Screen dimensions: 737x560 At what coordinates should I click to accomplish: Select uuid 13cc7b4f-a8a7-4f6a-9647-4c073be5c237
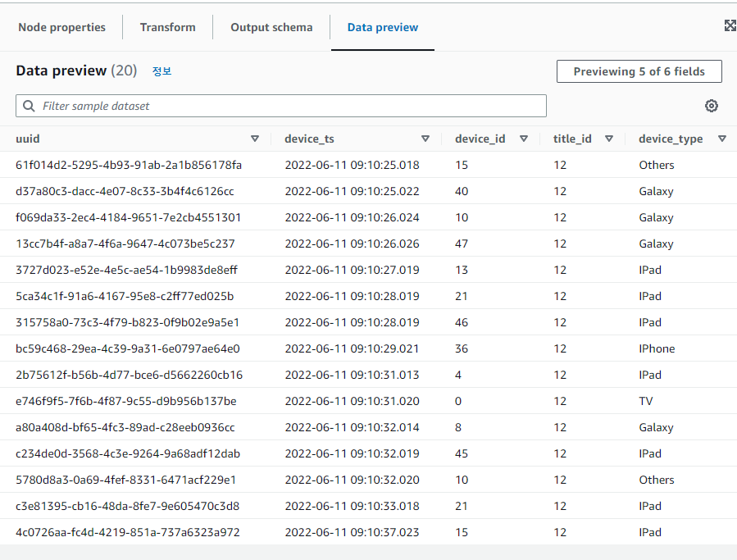click(x=125, y=244)
